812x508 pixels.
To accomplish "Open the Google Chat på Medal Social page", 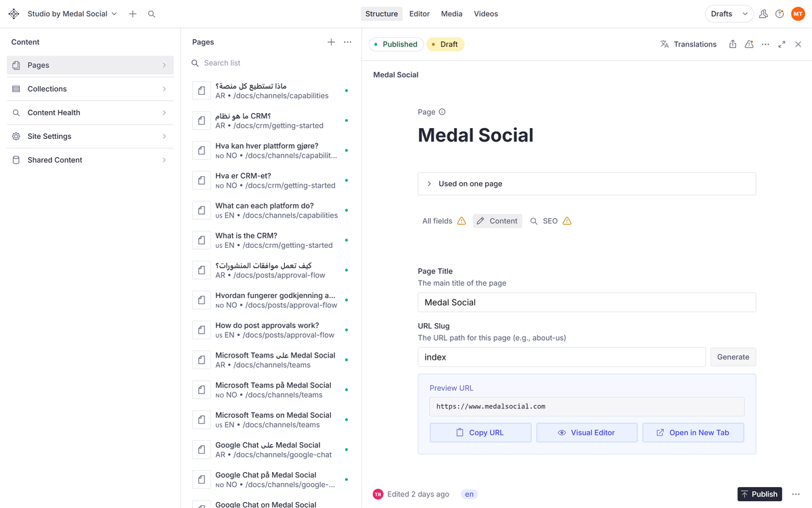I will 271,480.
